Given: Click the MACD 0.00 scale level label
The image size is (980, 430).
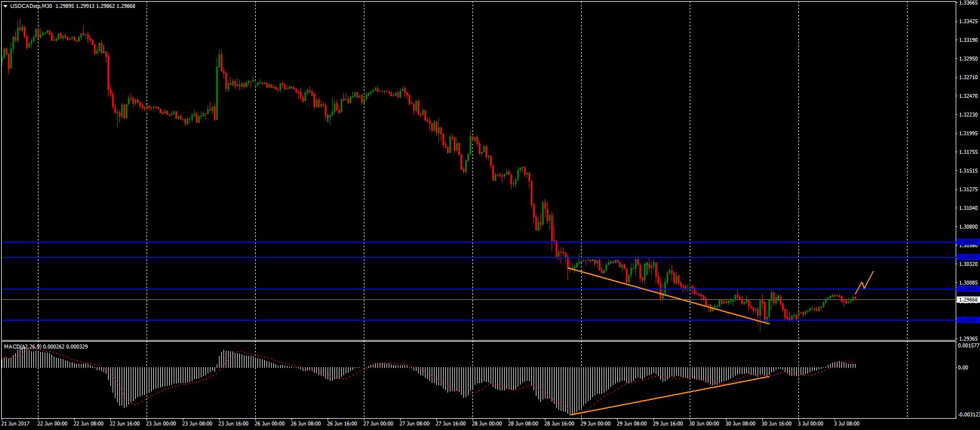Looking at the screenshot, I should pyautogui.click(x=962, y=368).
